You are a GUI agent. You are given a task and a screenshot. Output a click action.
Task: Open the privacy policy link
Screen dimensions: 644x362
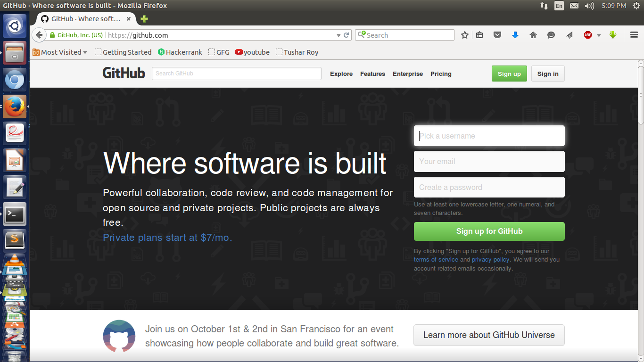(x=491, y=260)
